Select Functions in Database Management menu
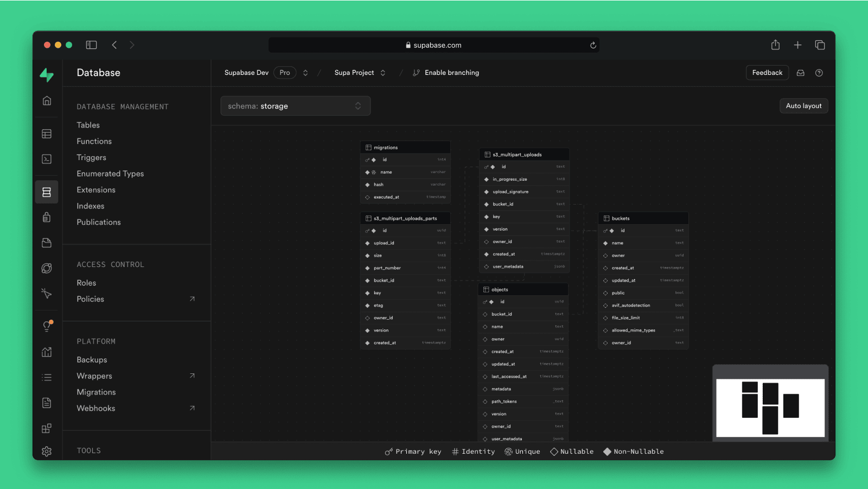 (x=94, y=141)
